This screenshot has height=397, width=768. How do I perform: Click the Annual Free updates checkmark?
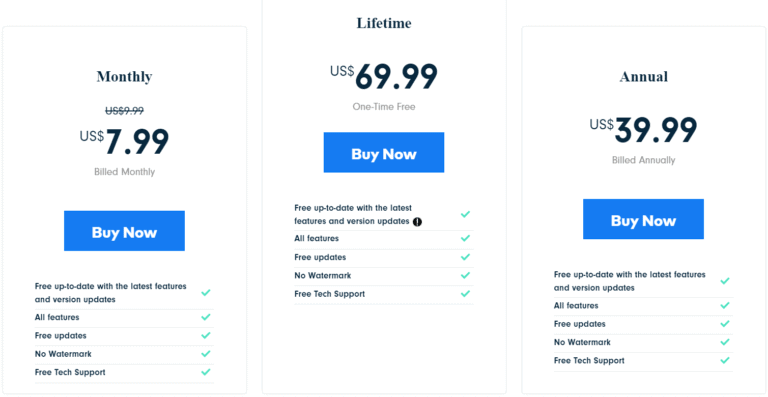pos(725,324)
